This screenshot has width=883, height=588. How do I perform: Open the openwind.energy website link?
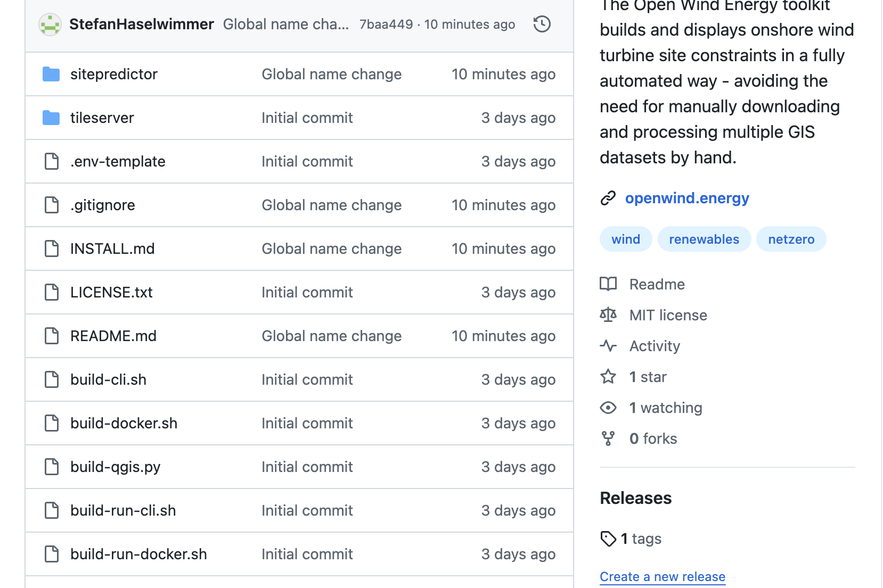[686, 198]
